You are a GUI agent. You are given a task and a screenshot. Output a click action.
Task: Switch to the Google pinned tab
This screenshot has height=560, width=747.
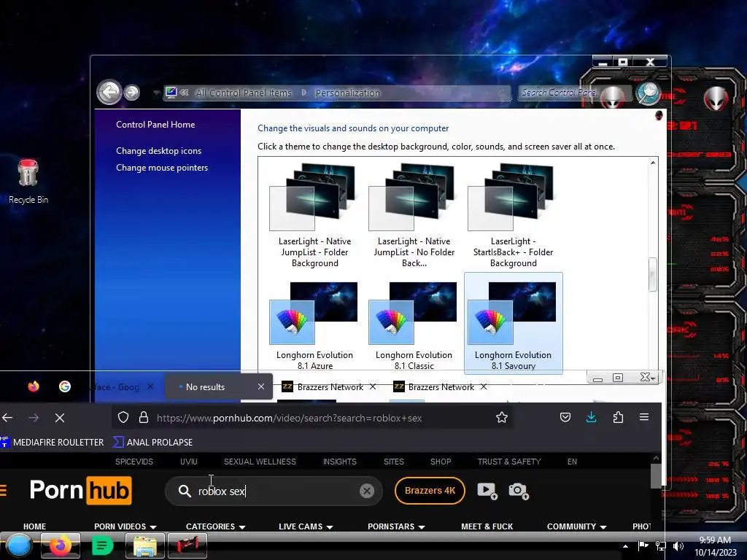pos(65,386)
